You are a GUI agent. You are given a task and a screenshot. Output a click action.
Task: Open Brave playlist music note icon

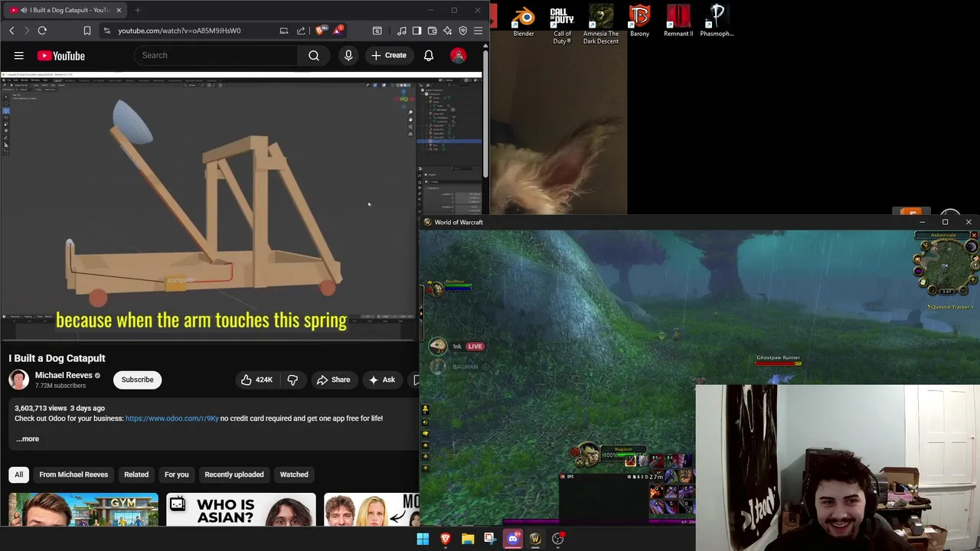[x=402, y=31]
